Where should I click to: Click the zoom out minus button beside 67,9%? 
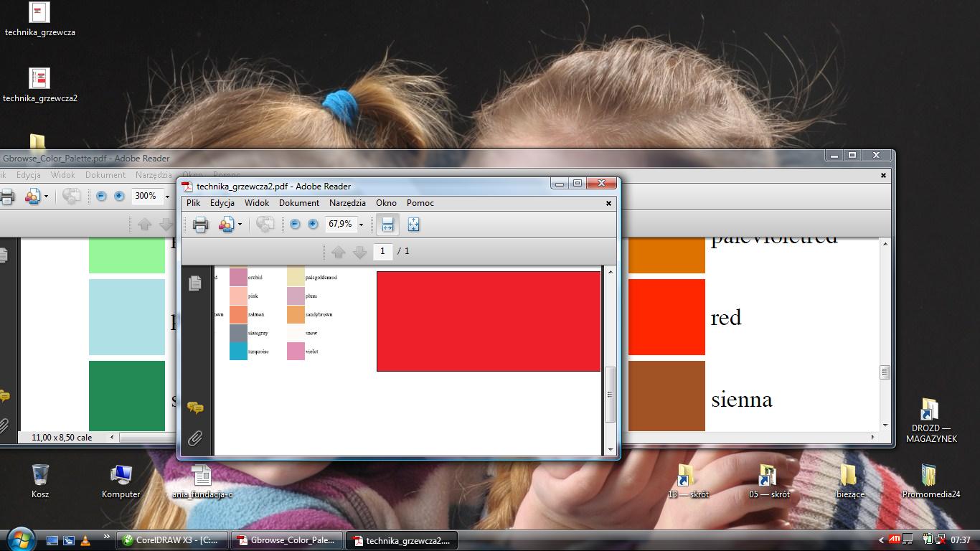point(295,225)
